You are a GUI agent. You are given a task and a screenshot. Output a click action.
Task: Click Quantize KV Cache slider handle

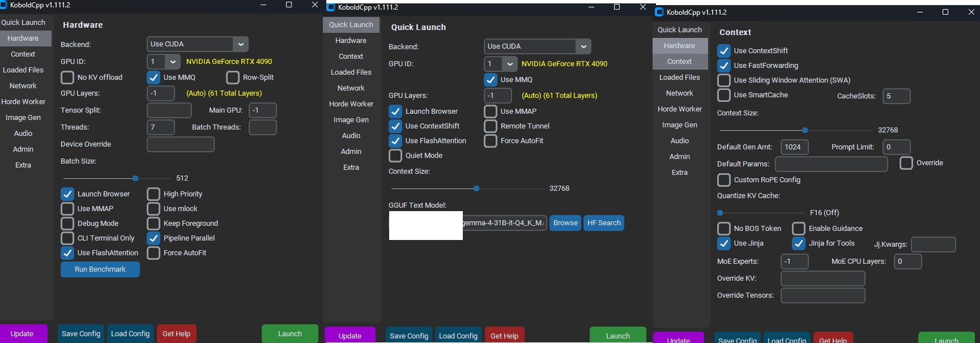point(720,213)
